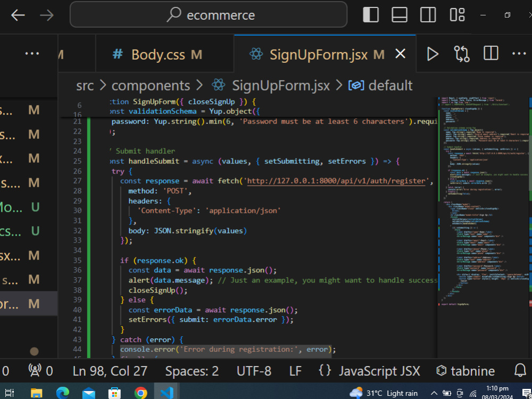Open ports forwarded status item
This screenshot has width=532, height=399.
pyautogui.click(x=41, y=371)
